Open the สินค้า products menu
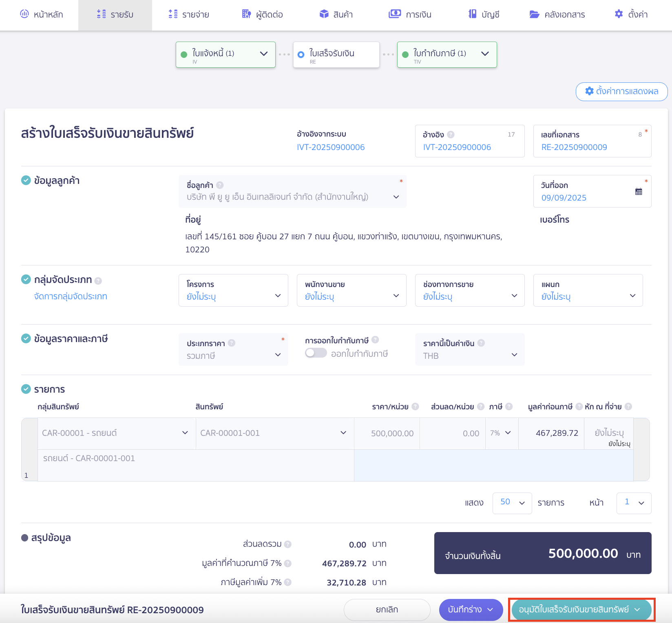Screen dimensions: 672x623 (336, 15)
